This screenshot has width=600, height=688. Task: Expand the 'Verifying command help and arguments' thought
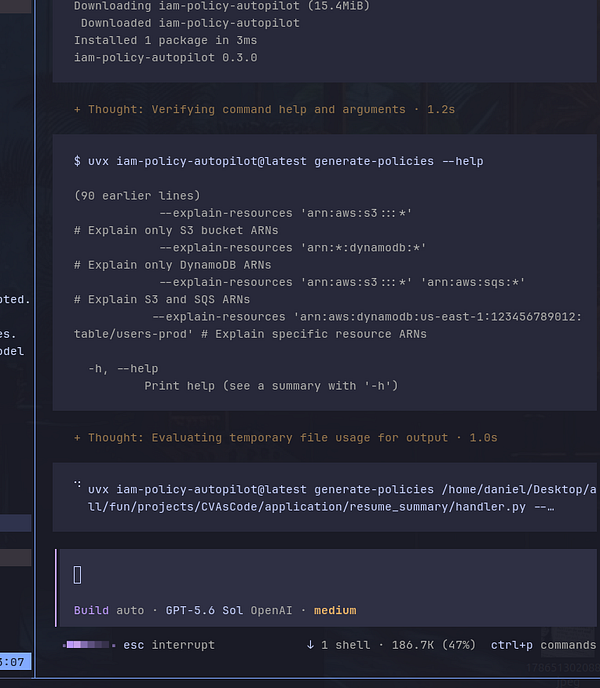pos(264,109)
